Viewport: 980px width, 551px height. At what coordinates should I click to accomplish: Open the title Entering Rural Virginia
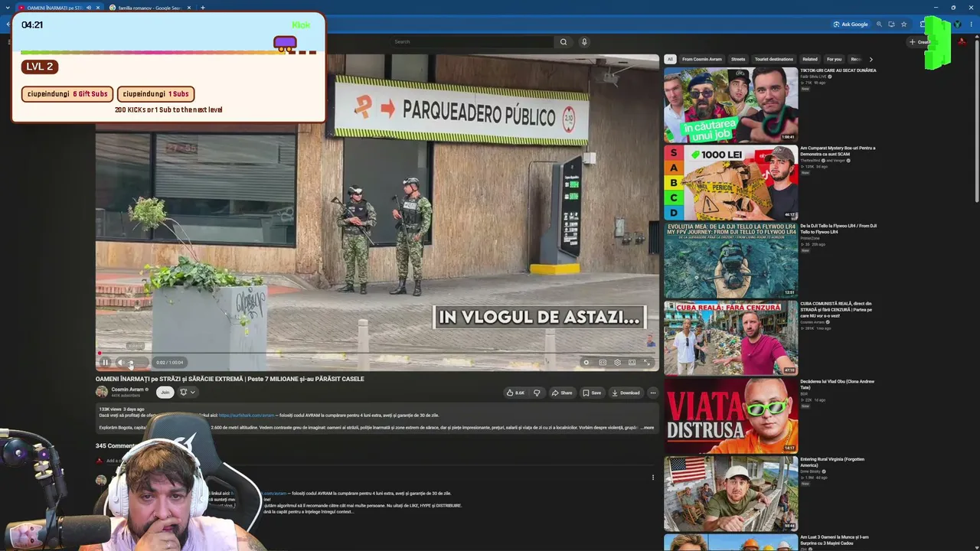832,462
